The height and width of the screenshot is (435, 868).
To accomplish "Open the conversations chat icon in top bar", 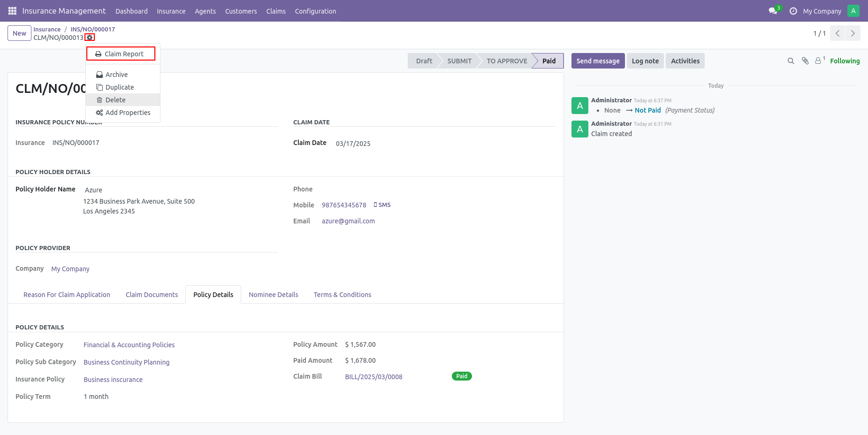I will tap(773, 11).
